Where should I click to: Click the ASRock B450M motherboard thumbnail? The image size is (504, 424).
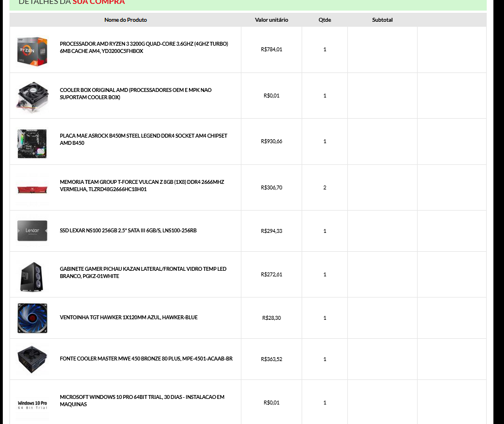(x=32, y=144)
